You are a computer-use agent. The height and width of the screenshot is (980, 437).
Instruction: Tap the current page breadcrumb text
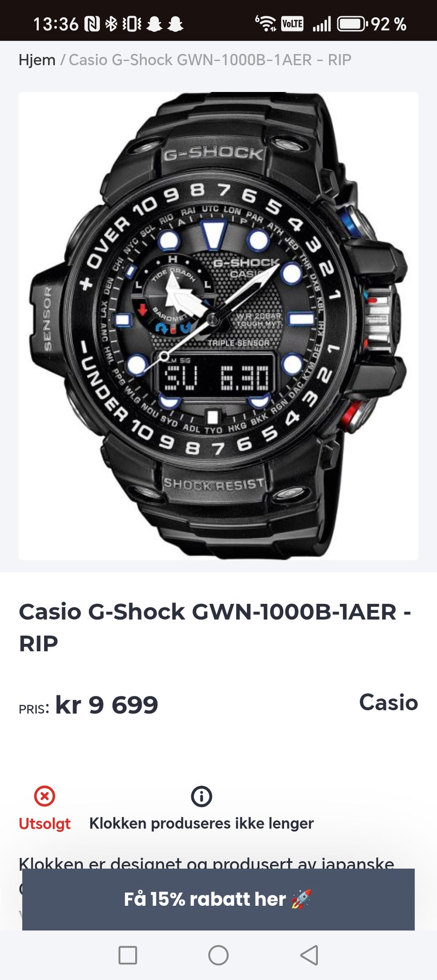click(210, 60)
